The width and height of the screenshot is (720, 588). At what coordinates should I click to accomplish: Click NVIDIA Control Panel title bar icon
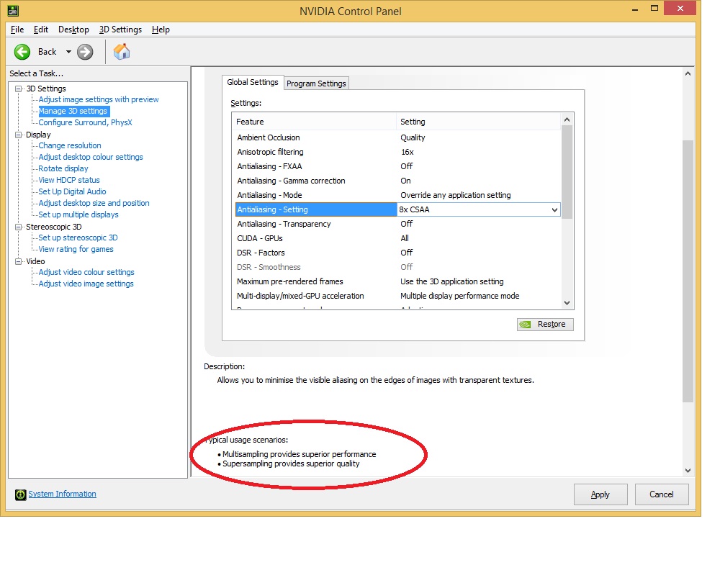(x=13, y=10)
